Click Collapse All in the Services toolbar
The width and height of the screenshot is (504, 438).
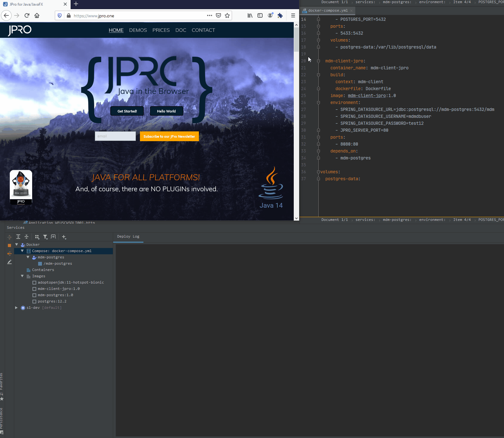click(26, 237)
